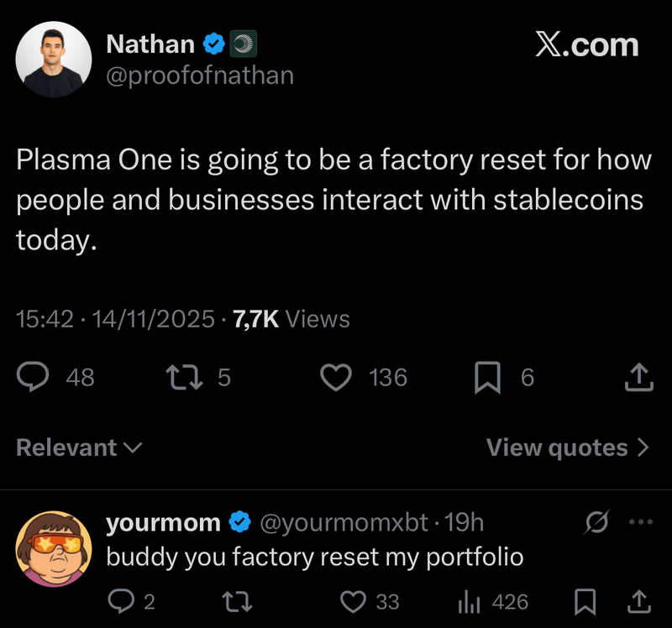Image resolution: width=672 pixels, height=628 pixels.
Task: Like the yourmom reply
Action: click(354, 601)
